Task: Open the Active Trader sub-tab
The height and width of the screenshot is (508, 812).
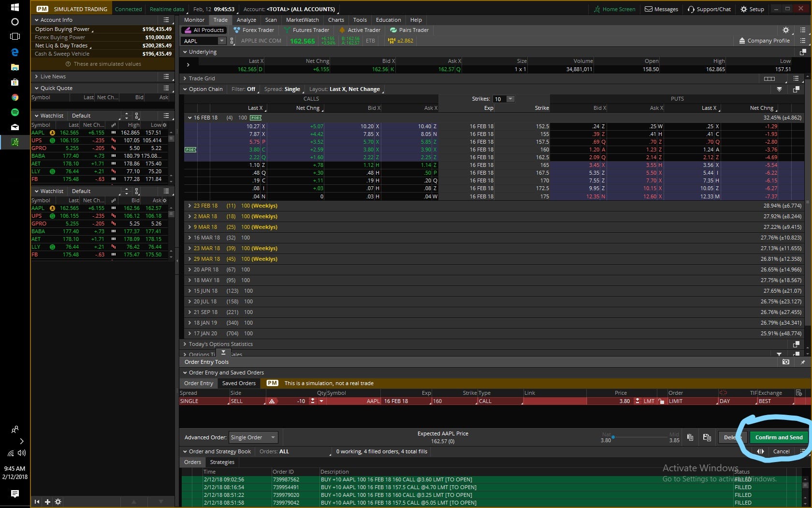Action: 360,30
